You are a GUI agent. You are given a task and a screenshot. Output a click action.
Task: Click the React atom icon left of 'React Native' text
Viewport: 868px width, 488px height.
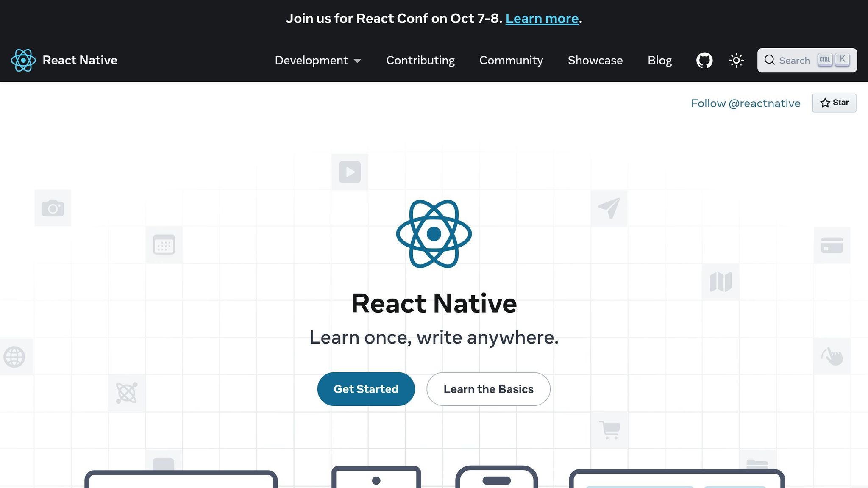tap(23, 60)
